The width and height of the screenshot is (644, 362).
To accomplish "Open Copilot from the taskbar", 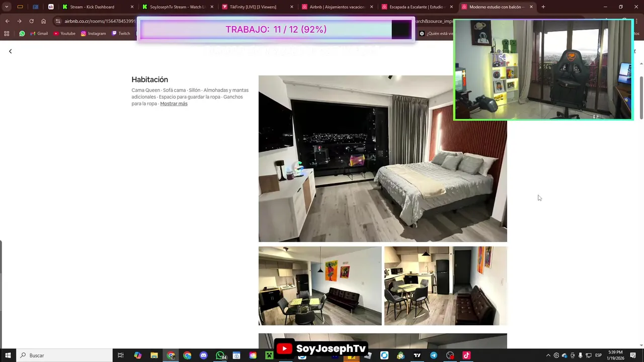I will (x=137, y=355).
